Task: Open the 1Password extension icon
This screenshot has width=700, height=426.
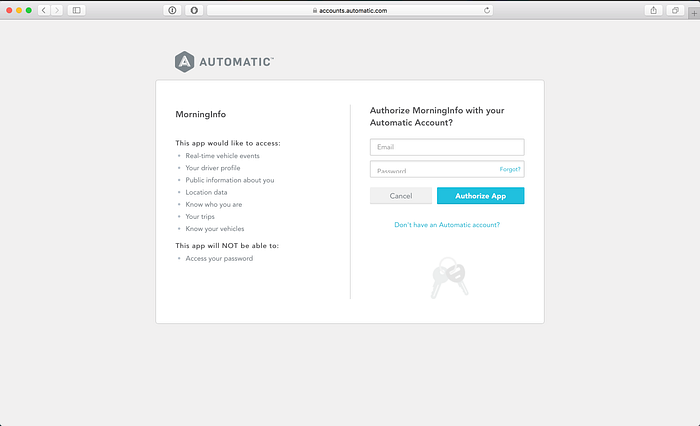Action: click(x=172, y=10)
